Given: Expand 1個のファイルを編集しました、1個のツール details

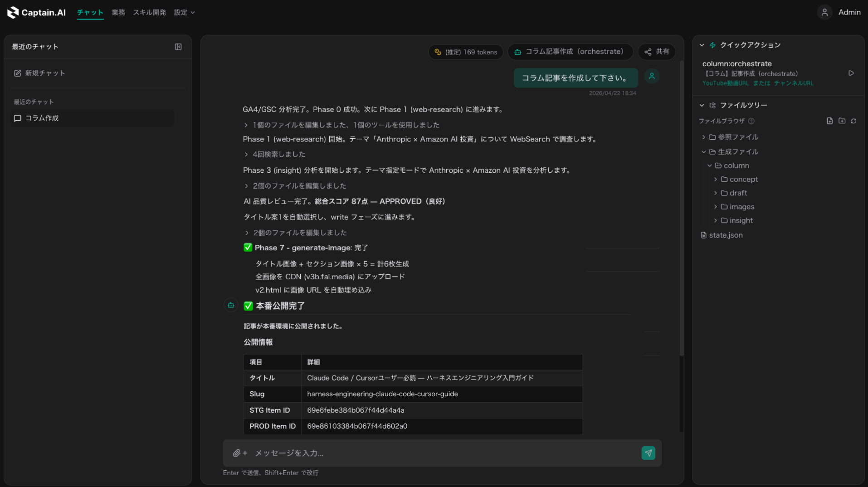Looking at the screenshot, I should (342, 125).
